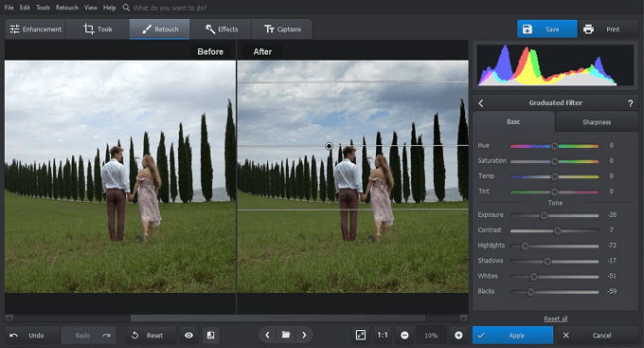Open the Effects tab
The width and height of the screenshot is (644, 348).
222,29
